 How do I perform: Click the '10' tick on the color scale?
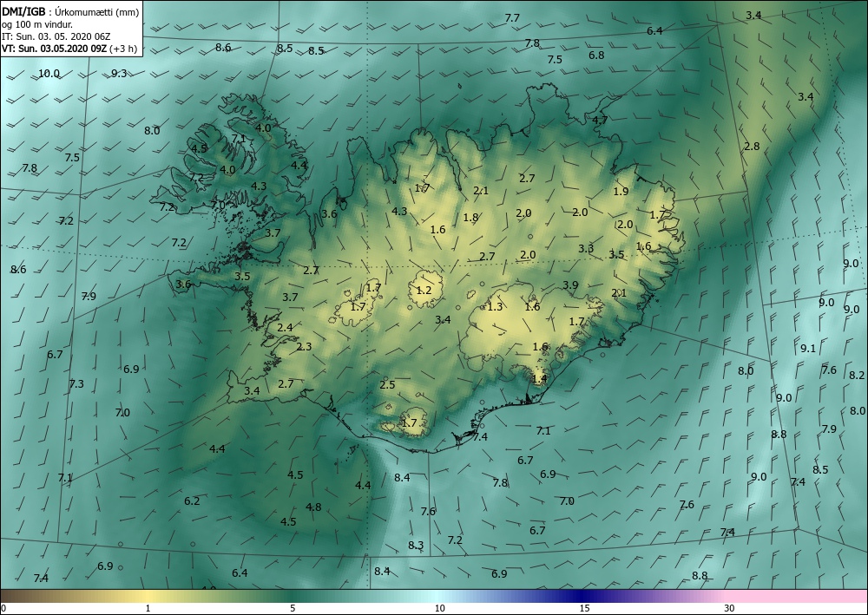(439, 608)
